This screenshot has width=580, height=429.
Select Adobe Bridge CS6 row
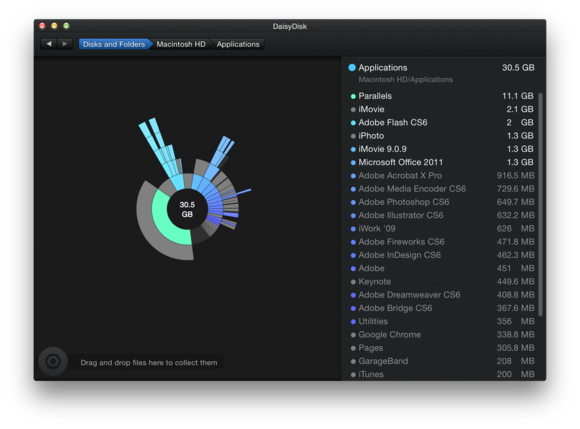pos(442,308)
